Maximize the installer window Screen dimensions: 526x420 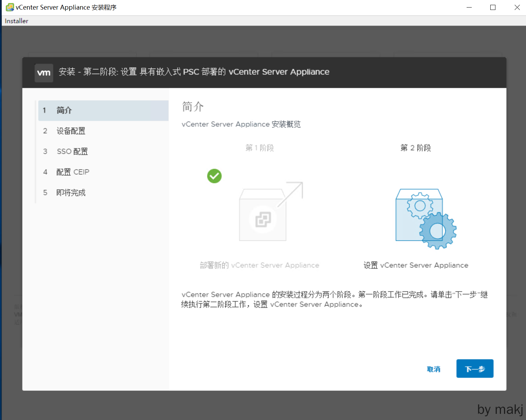coord(493,8)
